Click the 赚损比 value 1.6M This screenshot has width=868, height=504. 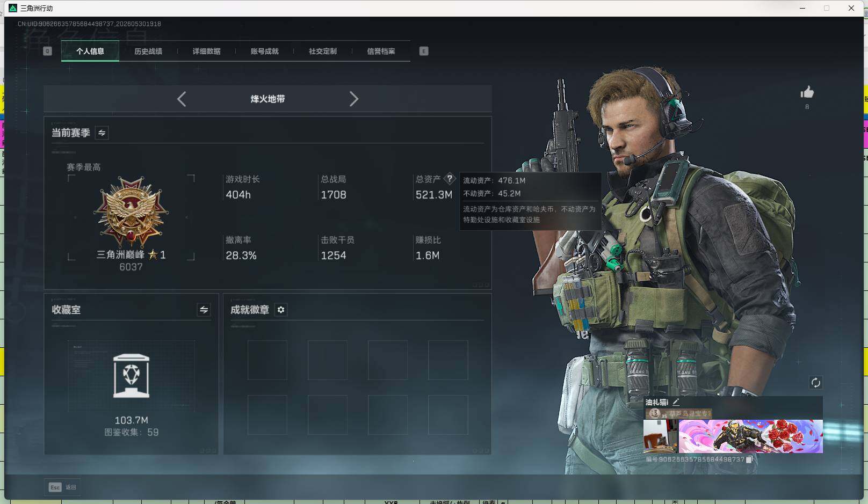pyautogui.click(x=428, y=255)
